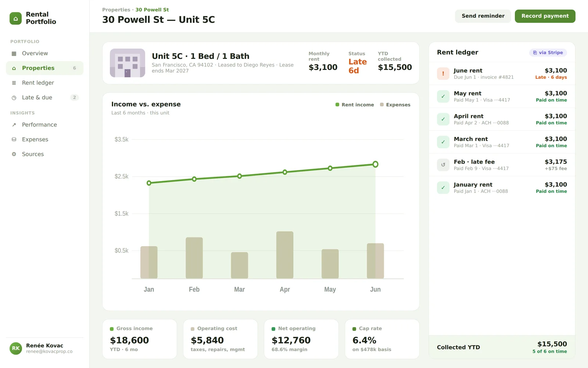Click the Monthly rent $3,100 value
Image resolution: width=588 pixels, height=368 pixels.
tap(323, 67)
